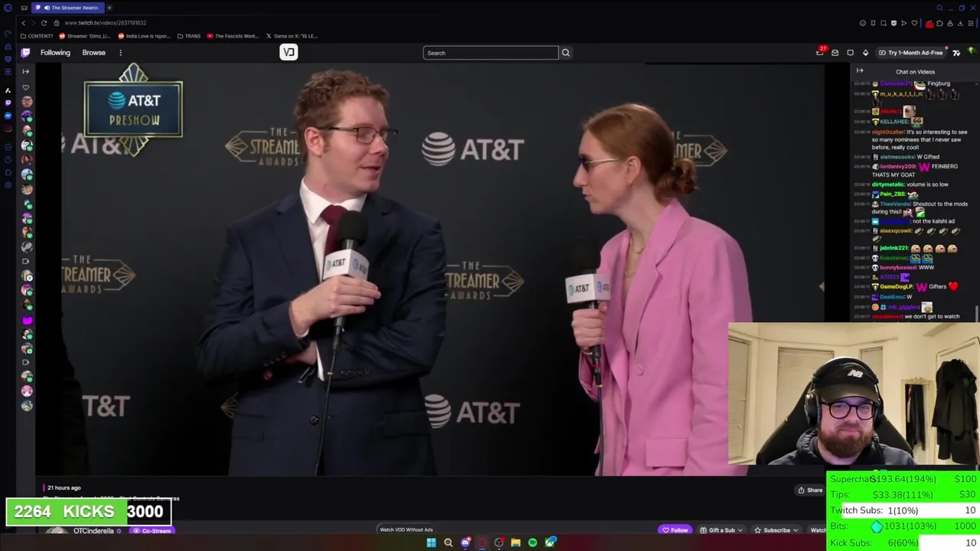Click the browser title bar search icon
The height and width of the screenshot is (551, 980).
939,8
